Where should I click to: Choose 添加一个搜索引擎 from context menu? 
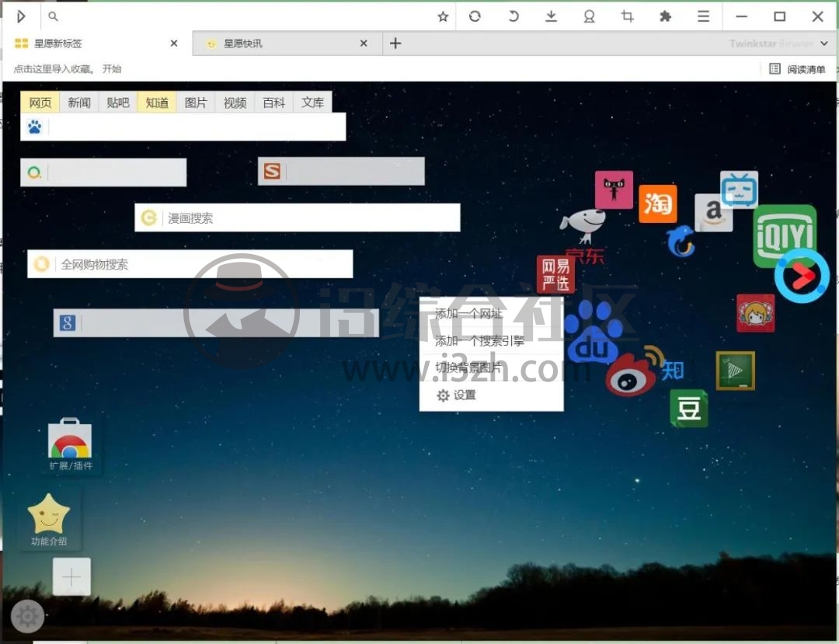pos(491,341)
